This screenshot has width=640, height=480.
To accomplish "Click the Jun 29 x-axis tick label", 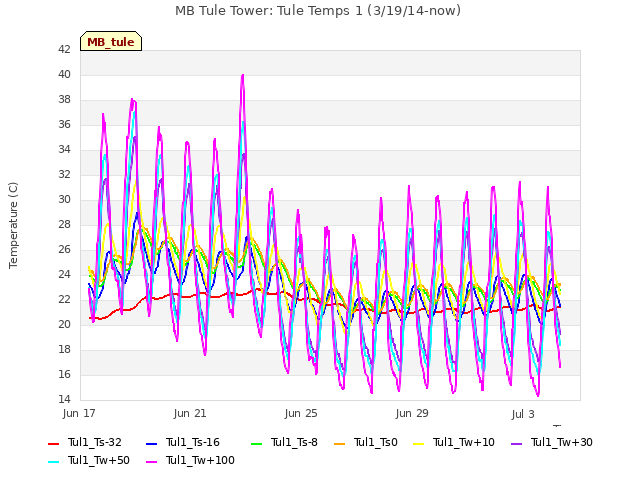I will (x=412, y=413).
